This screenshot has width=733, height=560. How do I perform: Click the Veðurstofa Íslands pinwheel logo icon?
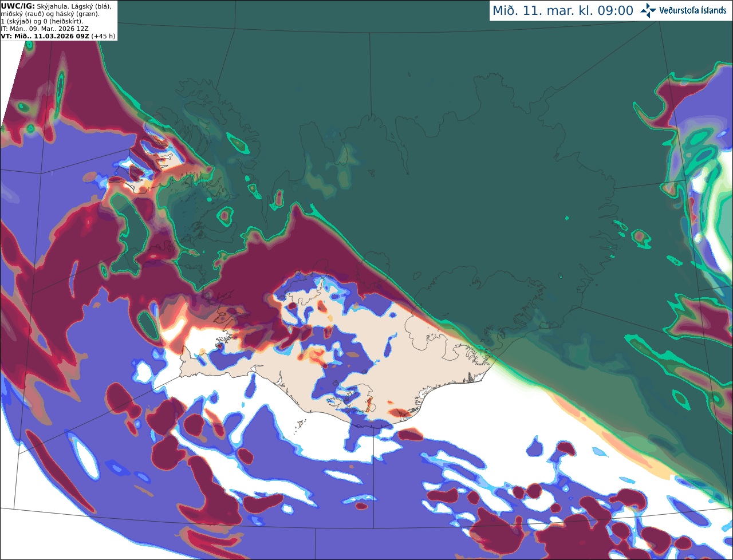648,10
